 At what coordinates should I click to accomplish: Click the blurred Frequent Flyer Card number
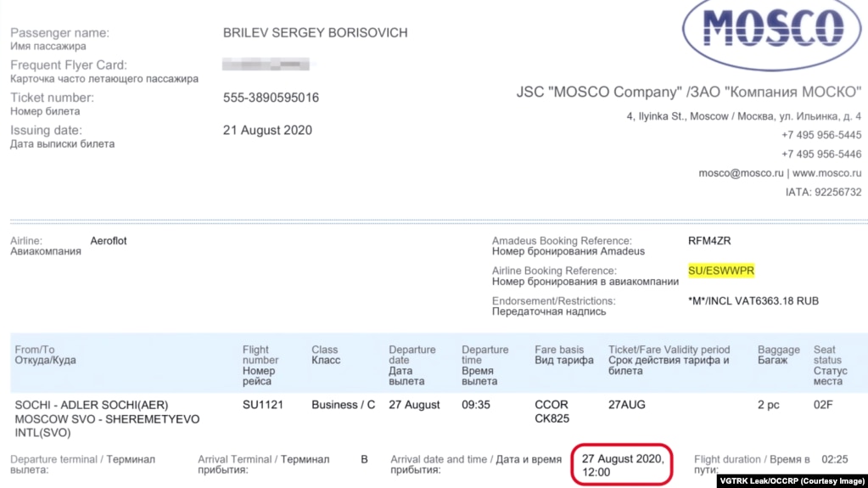(263, 65)
